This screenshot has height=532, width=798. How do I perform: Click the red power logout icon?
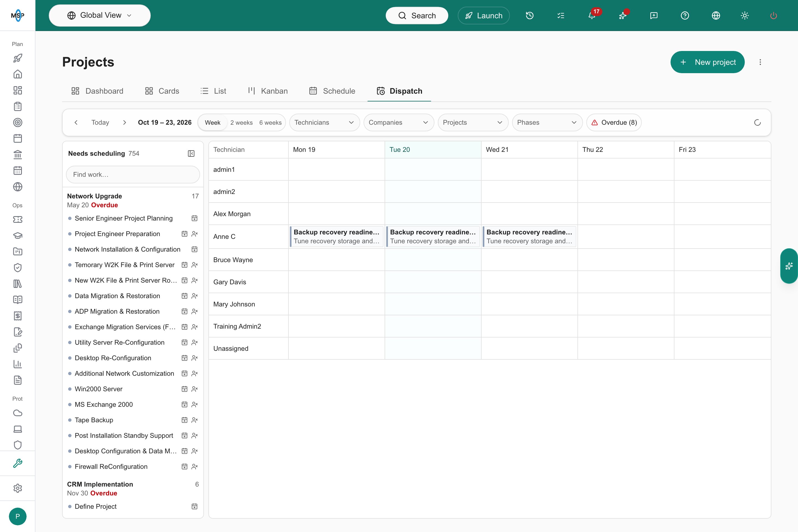(774, 16)
